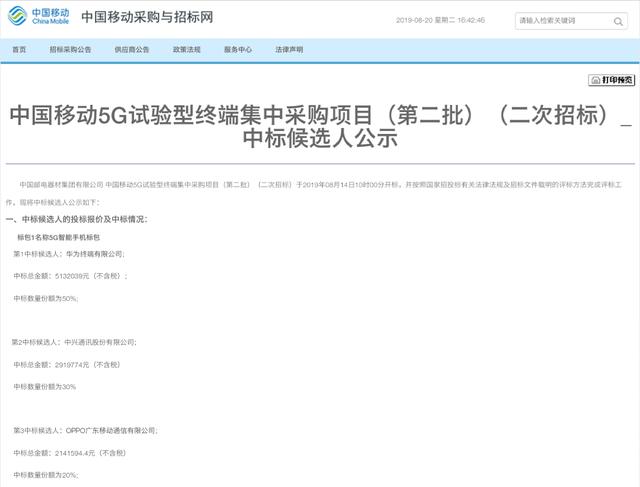Select the section heading 一、中标候选人的投标报价及中标情况
This screenshot has height=487, width=640.
[x=77, y=219]
